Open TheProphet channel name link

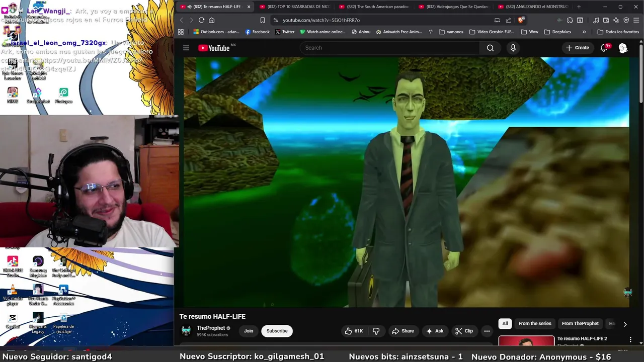[x=211, y=328]
